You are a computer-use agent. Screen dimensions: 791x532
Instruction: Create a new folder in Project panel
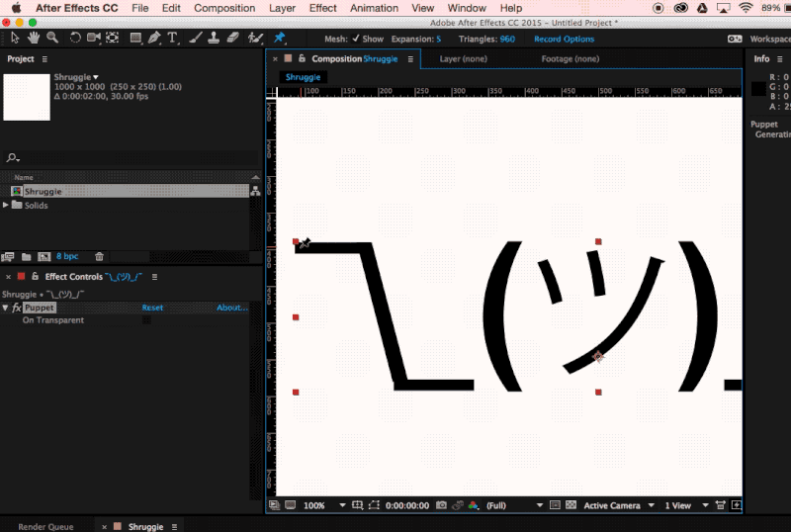27,256
